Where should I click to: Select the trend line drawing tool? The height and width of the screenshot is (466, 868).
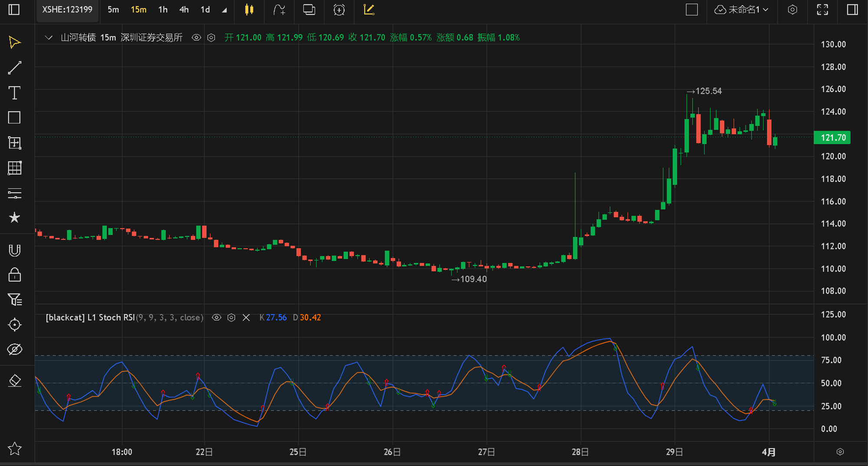point(15,67)
